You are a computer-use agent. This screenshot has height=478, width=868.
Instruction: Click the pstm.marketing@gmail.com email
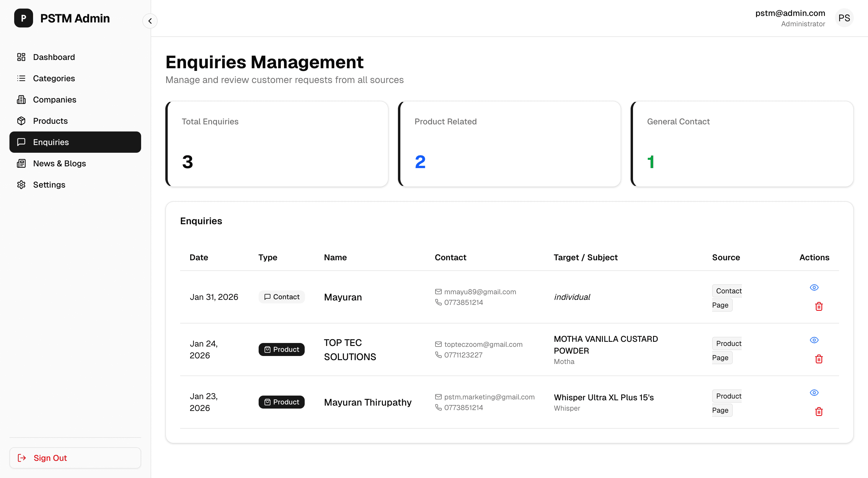[489, 397]
